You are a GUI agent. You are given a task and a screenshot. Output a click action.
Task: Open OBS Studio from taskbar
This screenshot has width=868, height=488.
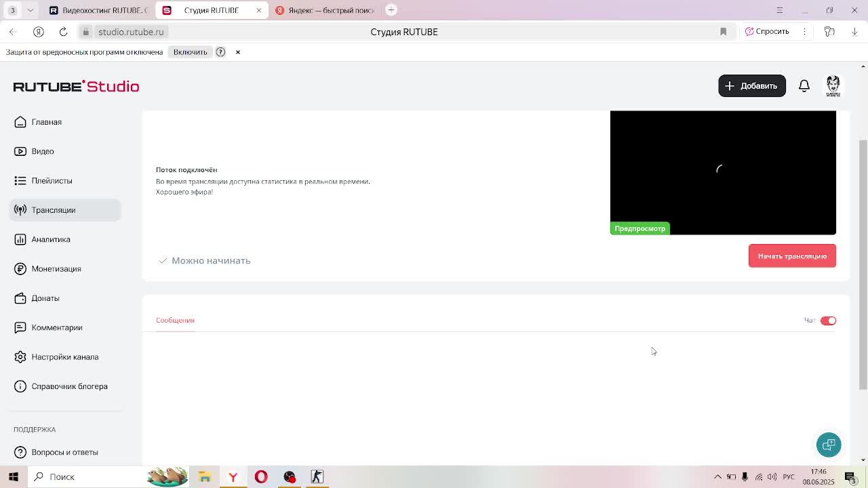tap(290, 476)
